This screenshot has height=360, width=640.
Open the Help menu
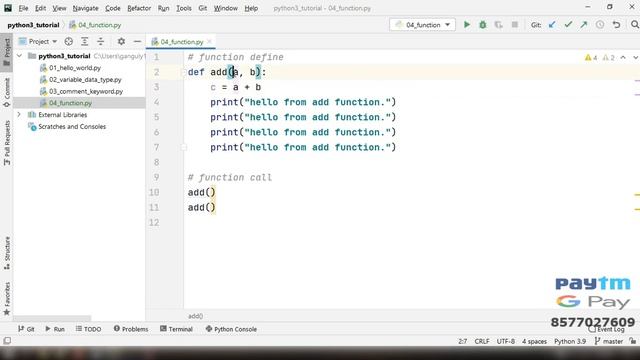(x=251, y=8)
